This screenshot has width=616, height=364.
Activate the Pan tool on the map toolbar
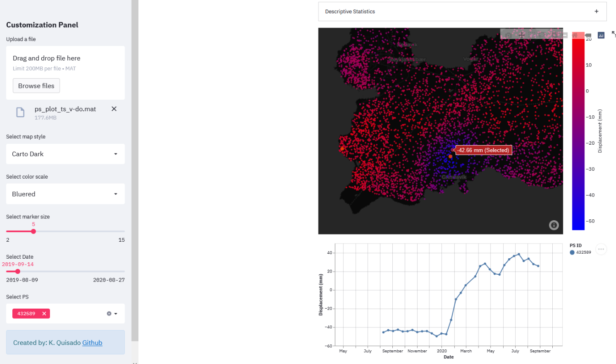pos(522,35)
